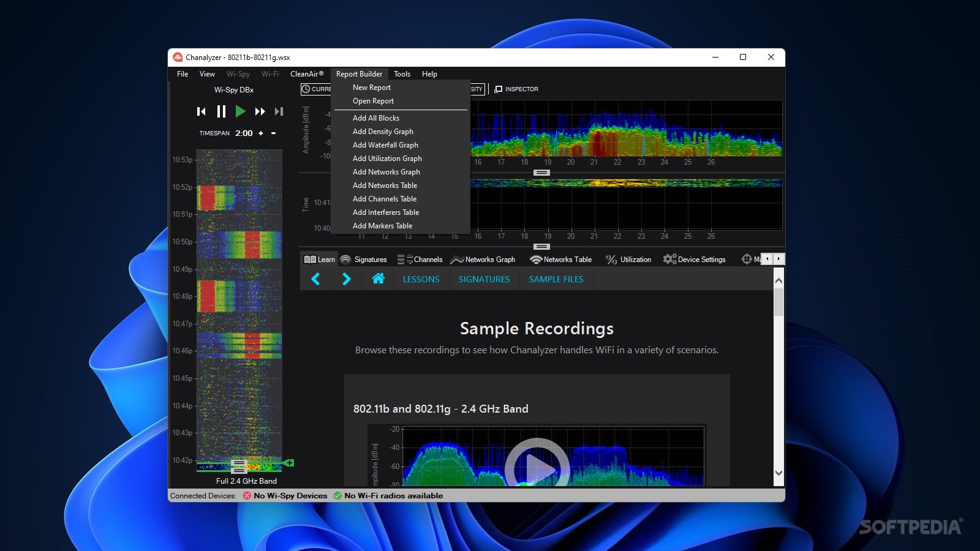Select Add Channels Table
Screen dimensions: 980x551
tap(385, 199)
